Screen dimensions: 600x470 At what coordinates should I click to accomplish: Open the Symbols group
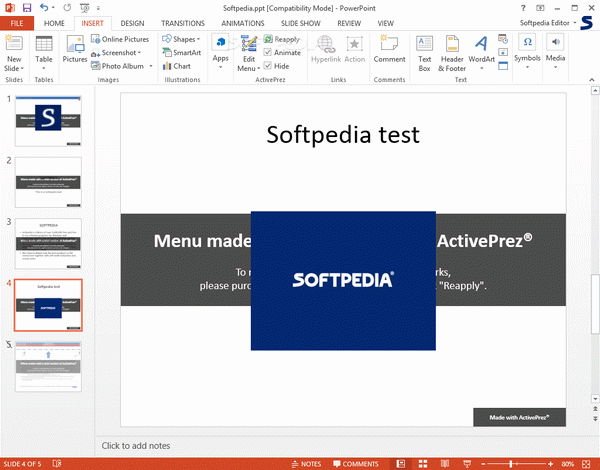point(527,52)
